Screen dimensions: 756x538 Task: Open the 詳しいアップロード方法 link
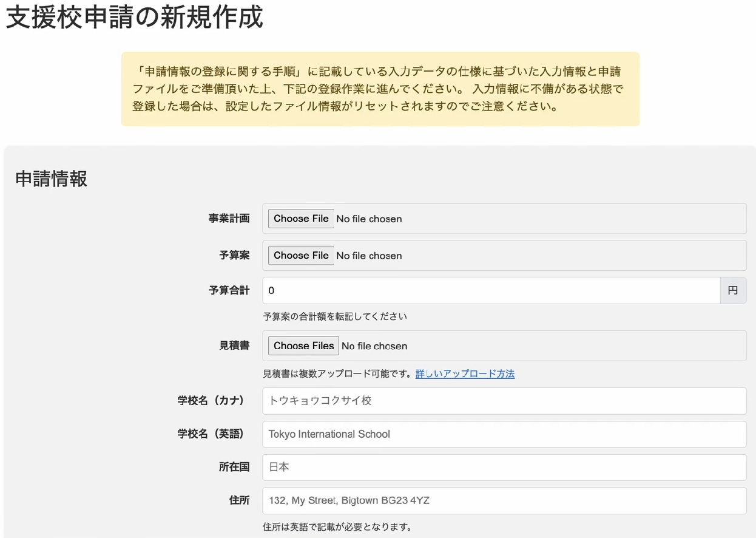coord(465,373)
